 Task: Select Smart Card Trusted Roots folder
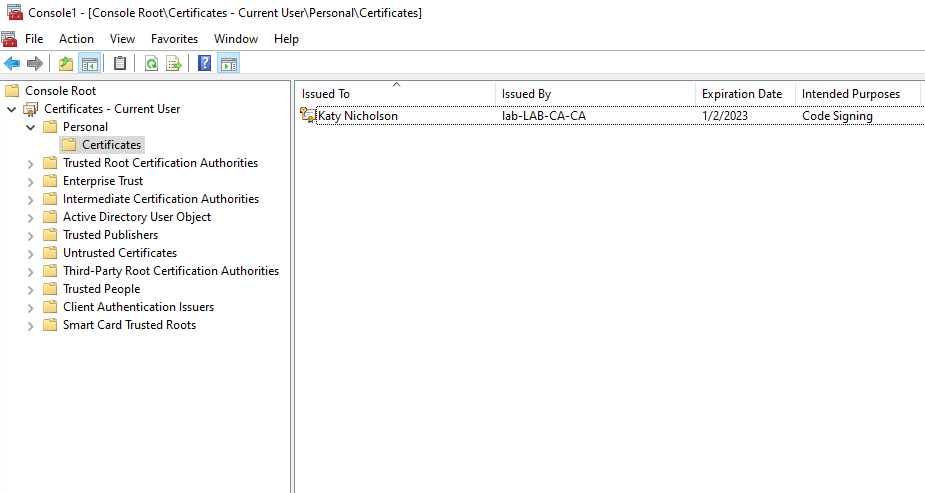coord(129,325)
